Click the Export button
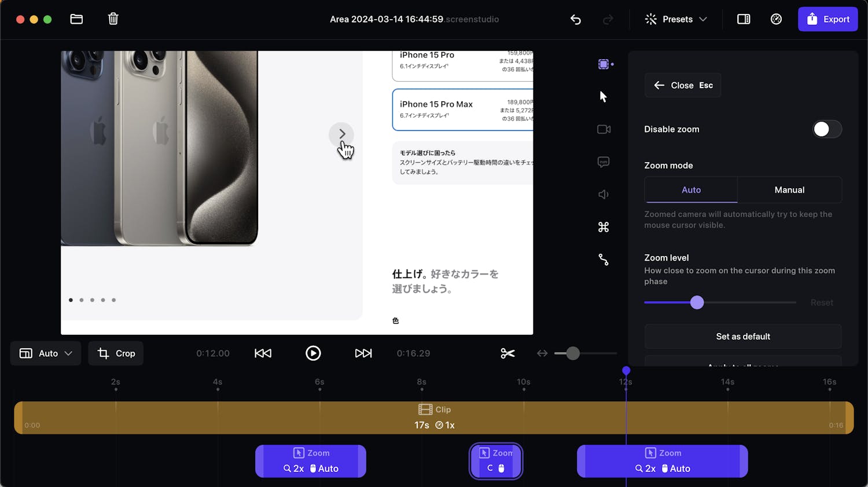The height and width of the screenshot is (487, 868). point(827,19)
